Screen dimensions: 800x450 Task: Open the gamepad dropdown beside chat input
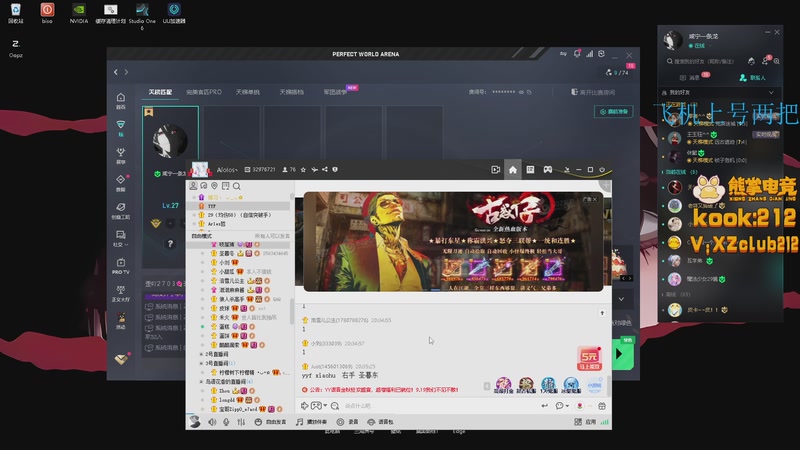coord(319,406)
